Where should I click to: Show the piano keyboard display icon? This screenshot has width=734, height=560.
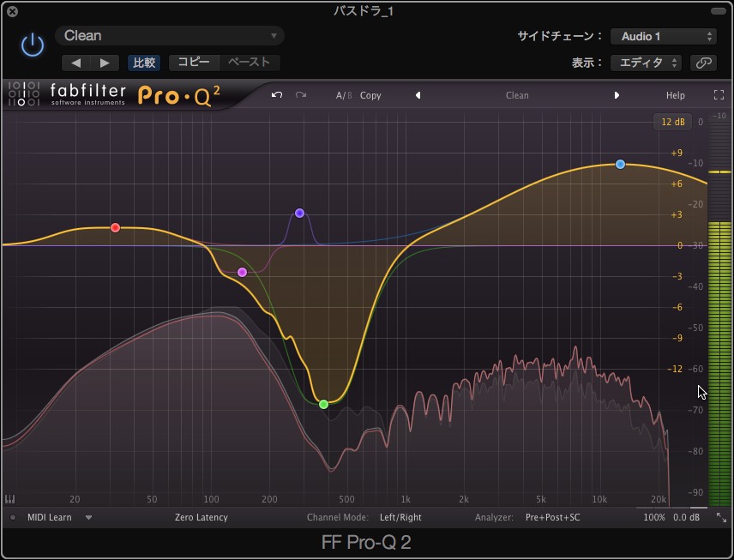(x=9, y=499)
